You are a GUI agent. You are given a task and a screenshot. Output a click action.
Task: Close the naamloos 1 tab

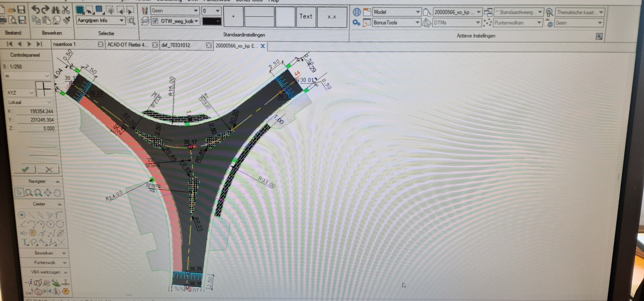click(100, 44)
